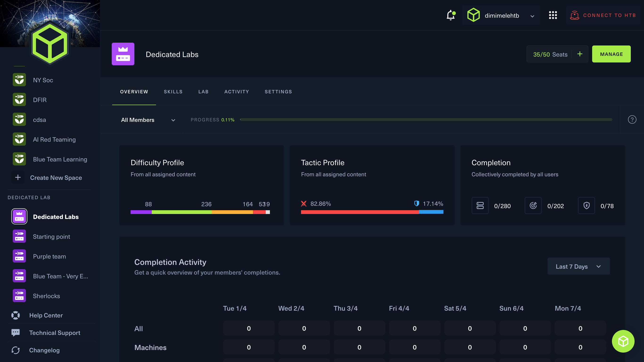
Task: Click the Help Center lifebuoy icon
Action: point(16,315)
